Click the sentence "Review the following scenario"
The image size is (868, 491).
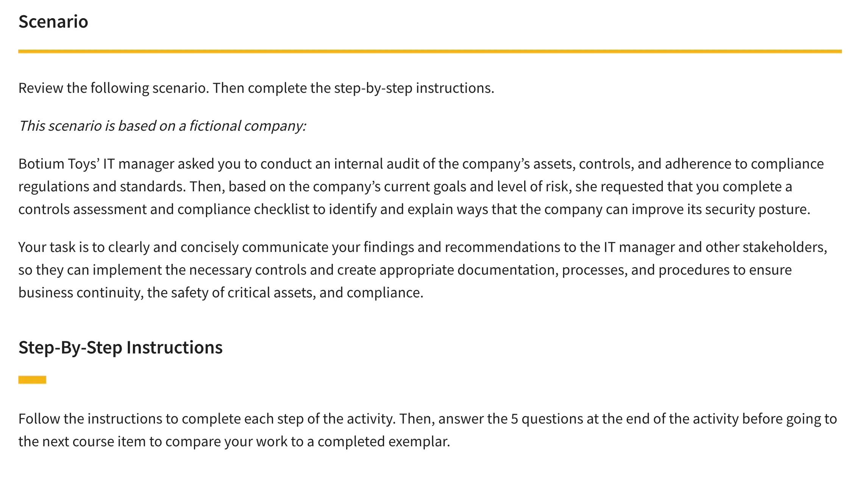(113, 88)
